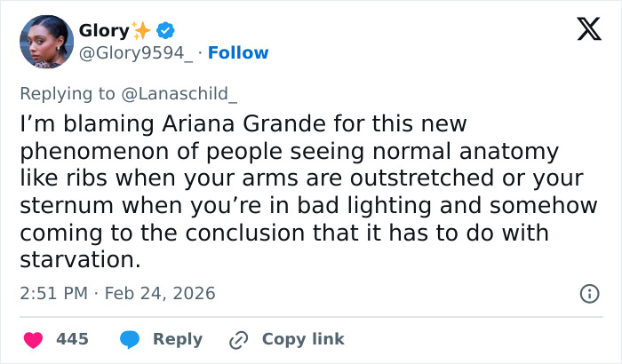Image resolution: width=622 pixels, height=364 pixels.
Task: Click the sparkle emoji beside Glory
Action: 141,30
